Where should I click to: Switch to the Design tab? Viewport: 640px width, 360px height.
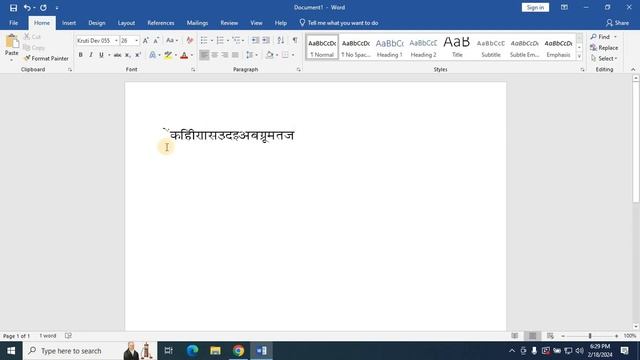point(97,23)
